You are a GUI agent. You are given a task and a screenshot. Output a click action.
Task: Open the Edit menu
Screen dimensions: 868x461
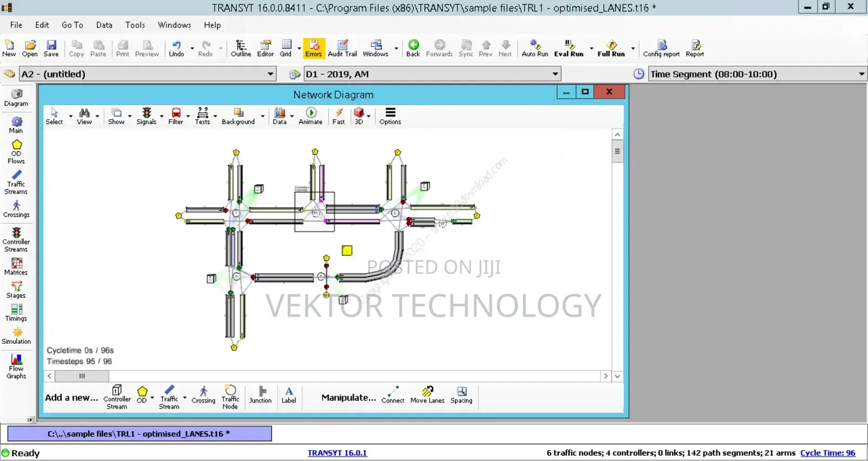click(x=42, y=25)
